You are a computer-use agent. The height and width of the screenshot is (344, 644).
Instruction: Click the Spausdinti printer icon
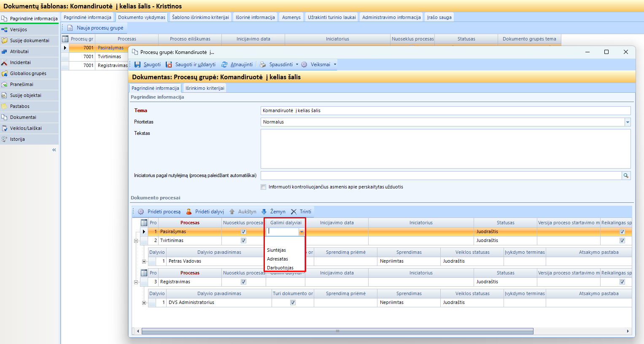coord(263,64)
